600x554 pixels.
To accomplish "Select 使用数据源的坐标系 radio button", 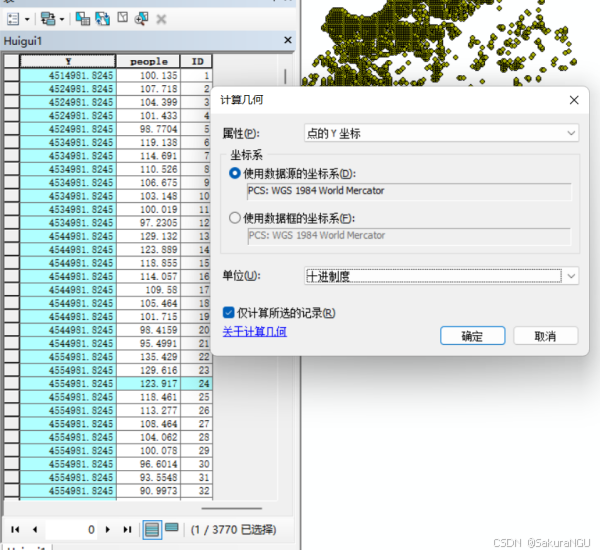I will [234, 173].
